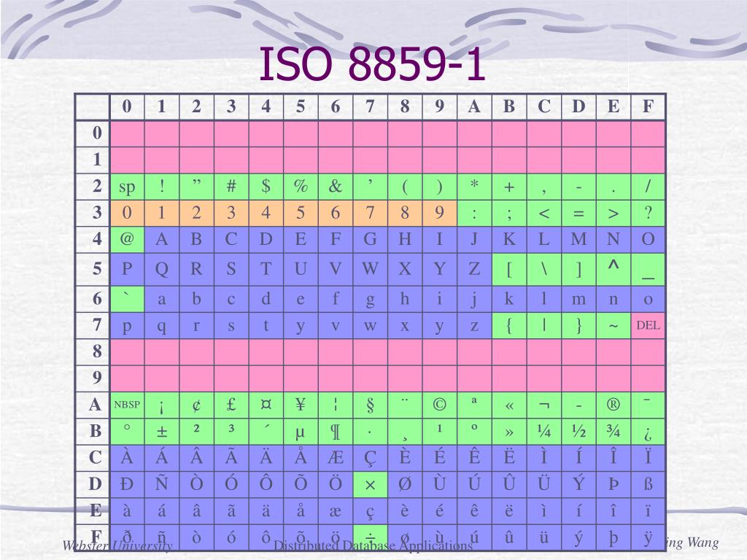Click the "_" underscore cell

(648, 270)
